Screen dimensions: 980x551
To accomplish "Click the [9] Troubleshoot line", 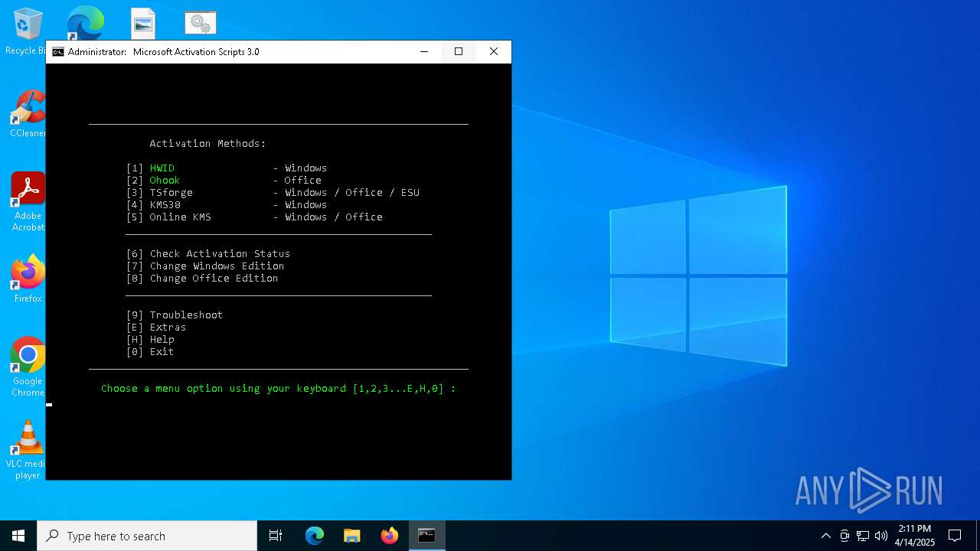I will 175,315.
